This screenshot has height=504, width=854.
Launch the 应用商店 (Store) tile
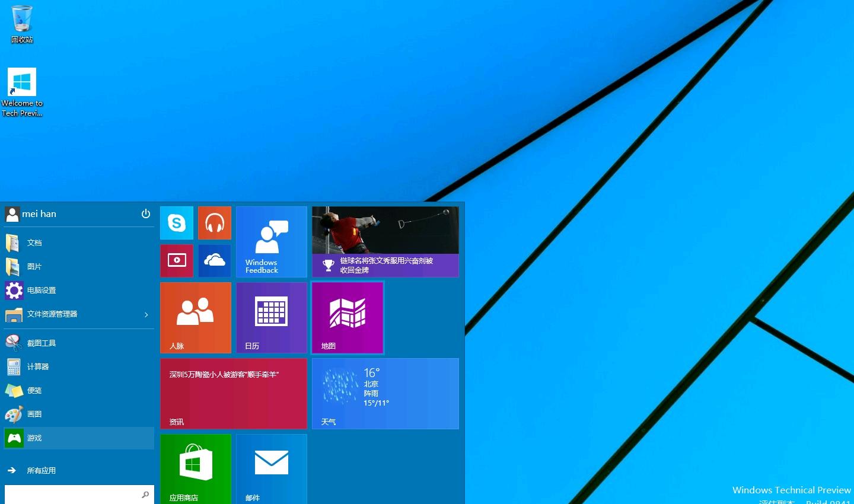[196, 469]
